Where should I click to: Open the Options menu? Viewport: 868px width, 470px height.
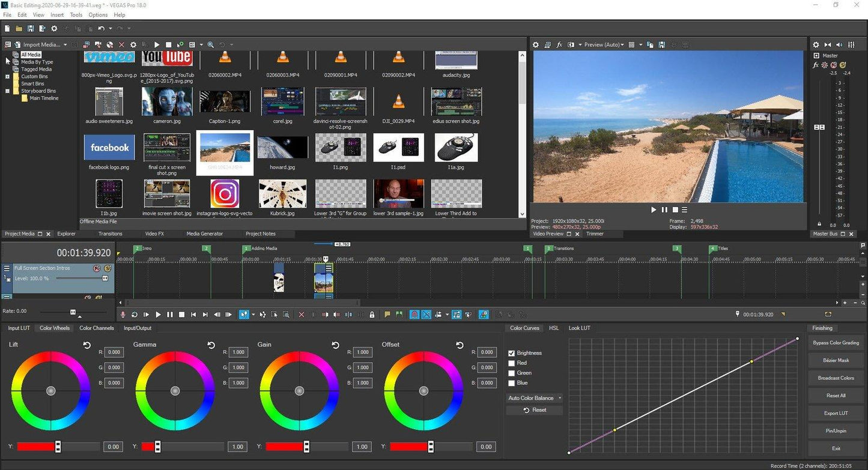click(x=97, y=14)
